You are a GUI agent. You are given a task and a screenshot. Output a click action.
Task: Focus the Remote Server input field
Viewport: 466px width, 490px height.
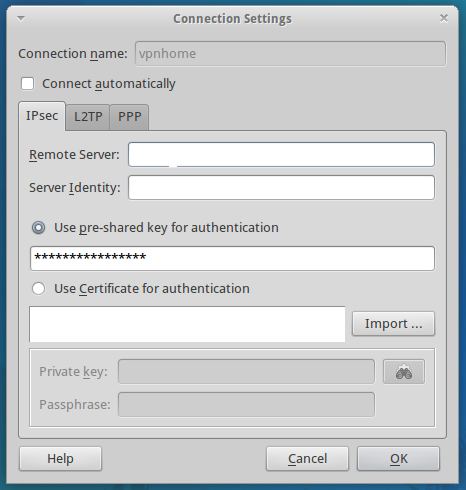pos(282,155)
